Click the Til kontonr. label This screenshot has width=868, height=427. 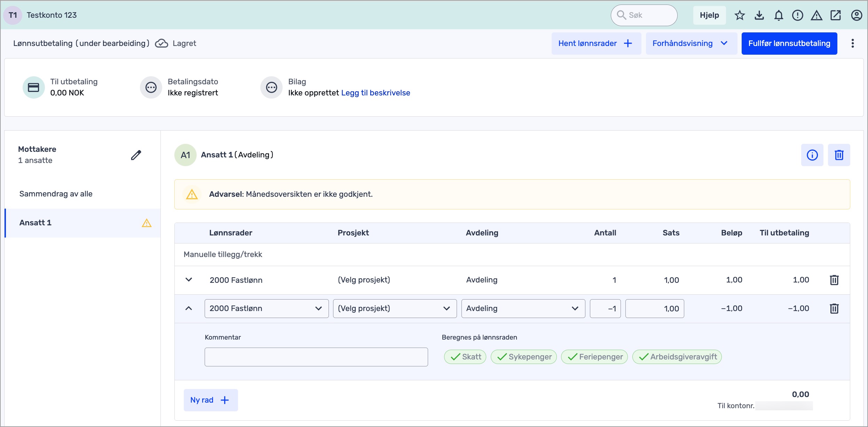coord(736,406)
